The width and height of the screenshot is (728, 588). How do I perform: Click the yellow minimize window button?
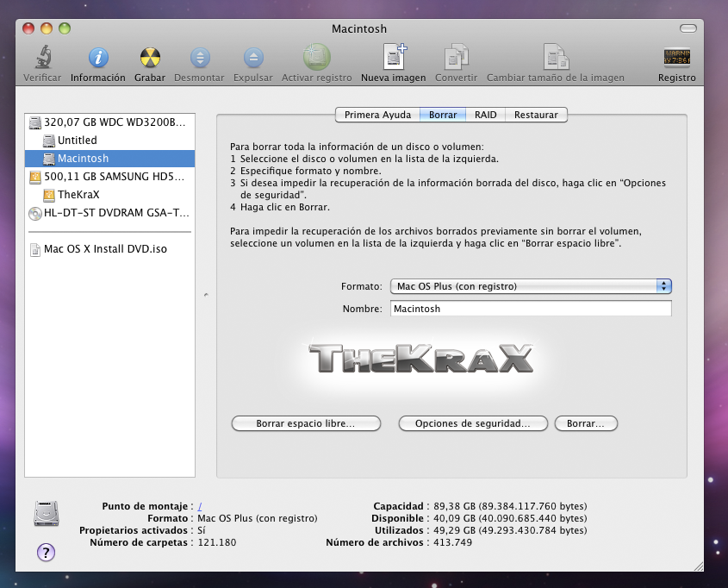47,28
